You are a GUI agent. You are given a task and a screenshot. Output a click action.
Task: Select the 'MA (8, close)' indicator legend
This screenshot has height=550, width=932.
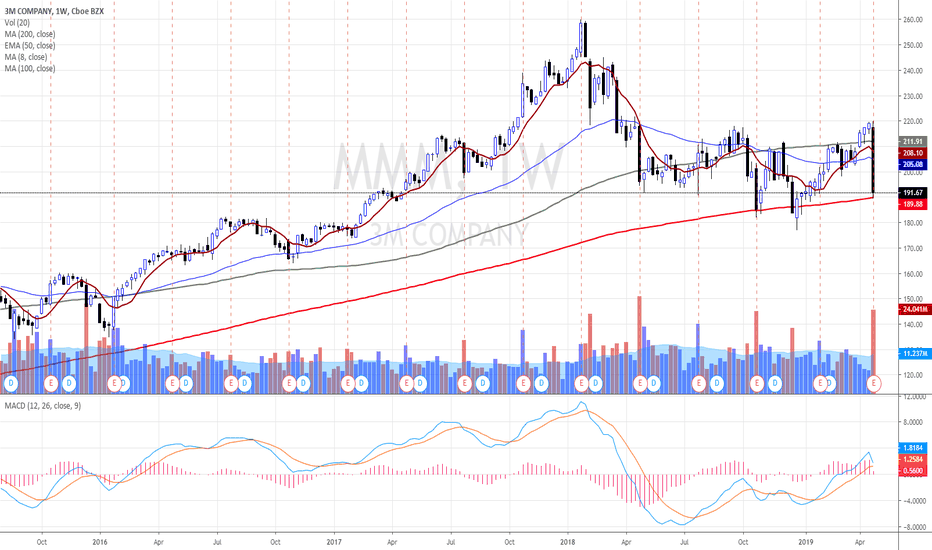click(x=26, y=57)
